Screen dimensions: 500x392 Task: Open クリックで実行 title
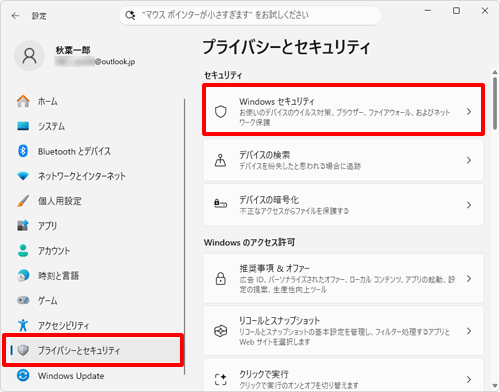click(263, 374)
